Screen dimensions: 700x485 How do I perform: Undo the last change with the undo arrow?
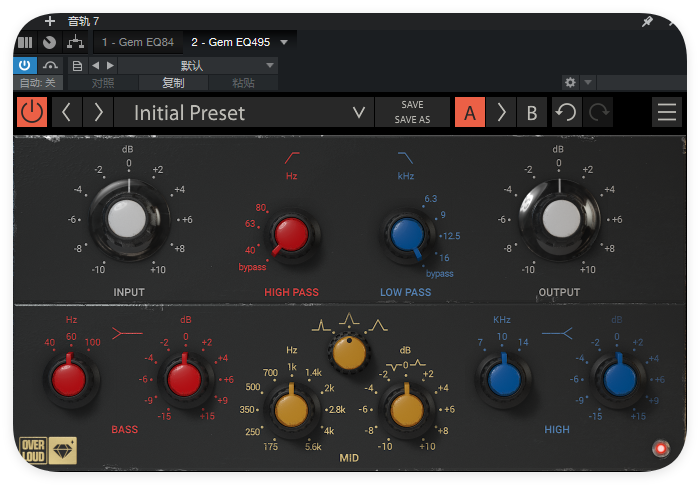567,112
